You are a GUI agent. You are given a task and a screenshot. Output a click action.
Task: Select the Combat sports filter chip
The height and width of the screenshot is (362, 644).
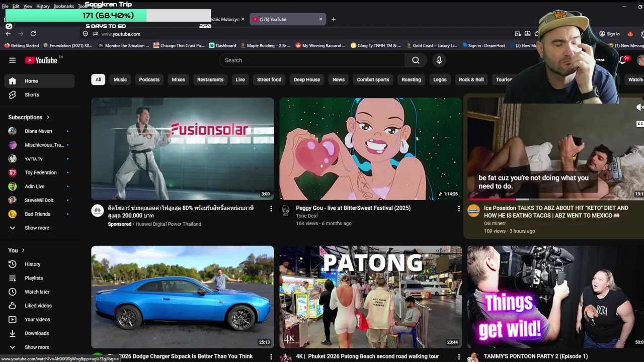373,79
